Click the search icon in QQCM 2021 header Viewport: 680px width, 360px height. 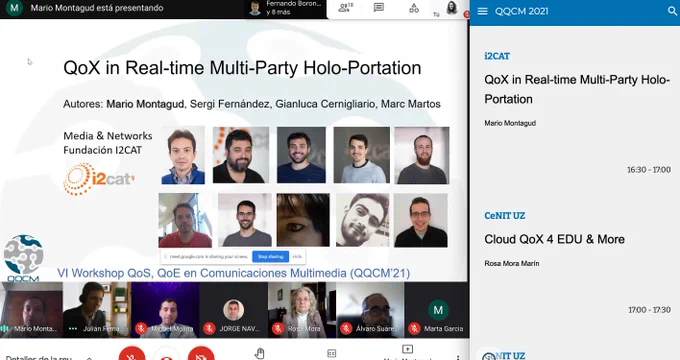(672, 11)
